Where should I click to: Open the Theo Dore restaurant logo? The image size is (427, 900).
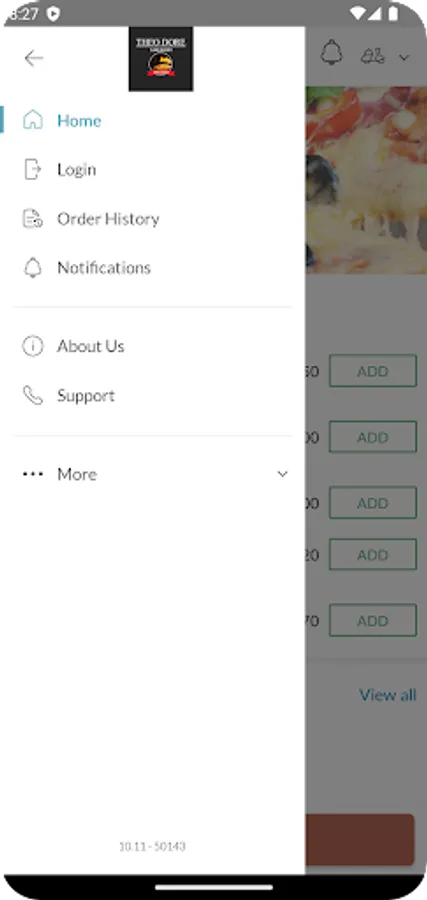tap(161, 59)
